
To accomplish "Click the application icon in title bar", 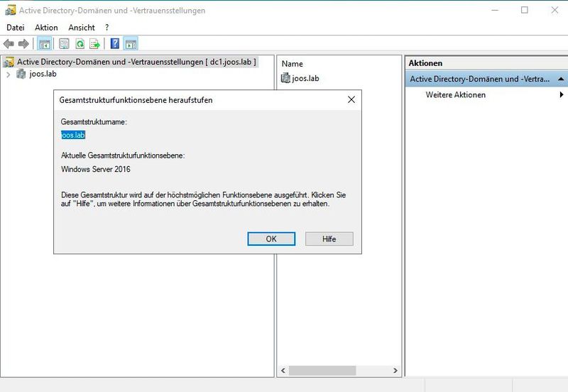I will pos(10,10).
